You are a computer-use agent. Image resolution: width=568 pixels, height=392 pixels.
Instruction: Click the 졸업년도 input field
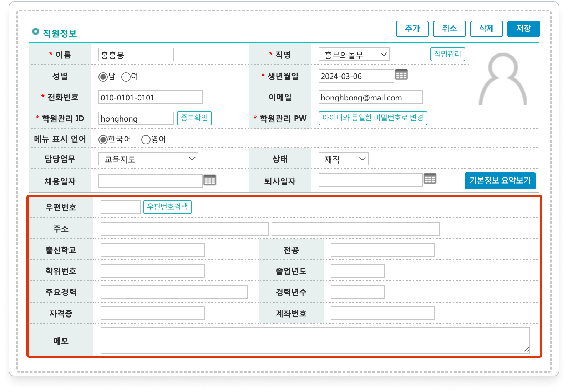[x=358, y=271]
